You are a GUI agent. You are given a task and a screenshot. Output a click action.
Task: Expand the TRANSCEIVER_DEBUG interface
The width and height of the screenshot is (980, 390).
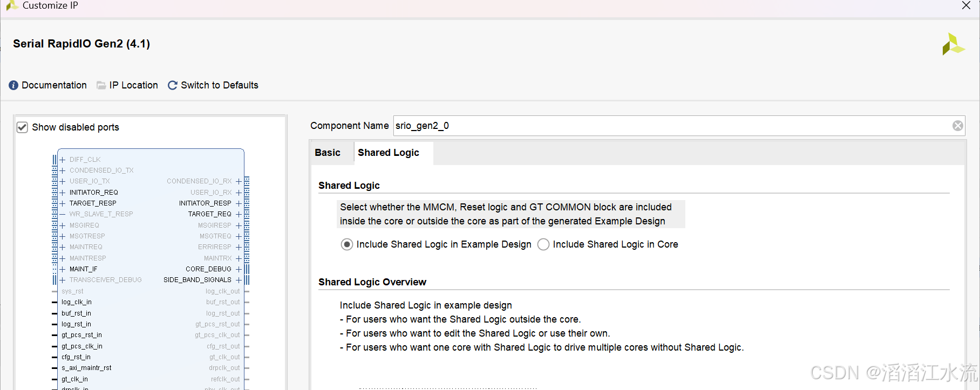pyautogui.click(x=63, y=280)
